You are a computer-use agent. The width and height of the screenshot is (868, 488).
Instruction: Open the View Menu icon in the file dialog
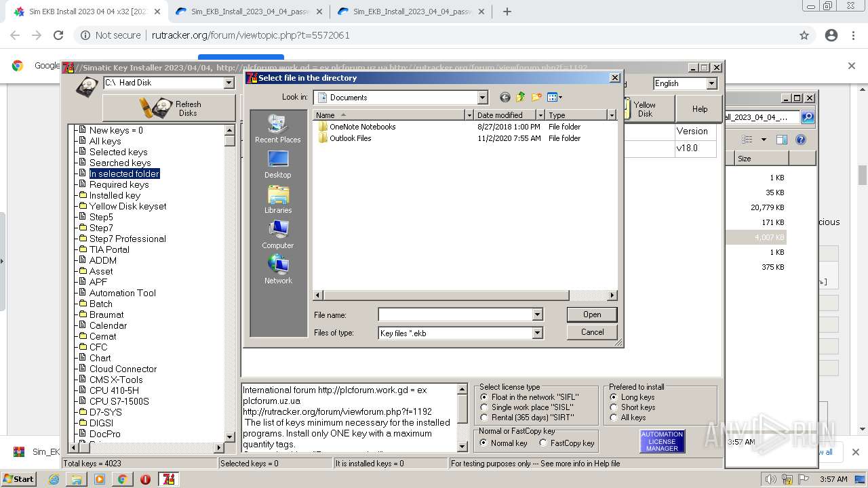coord(554,98)
